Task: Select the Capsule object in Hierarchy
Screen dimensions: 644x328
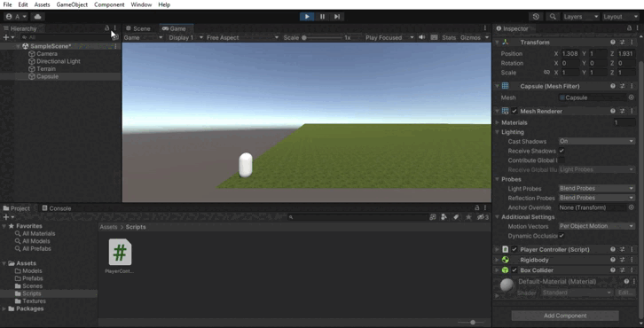Action: pyautogui.click(x=47, y=76)
